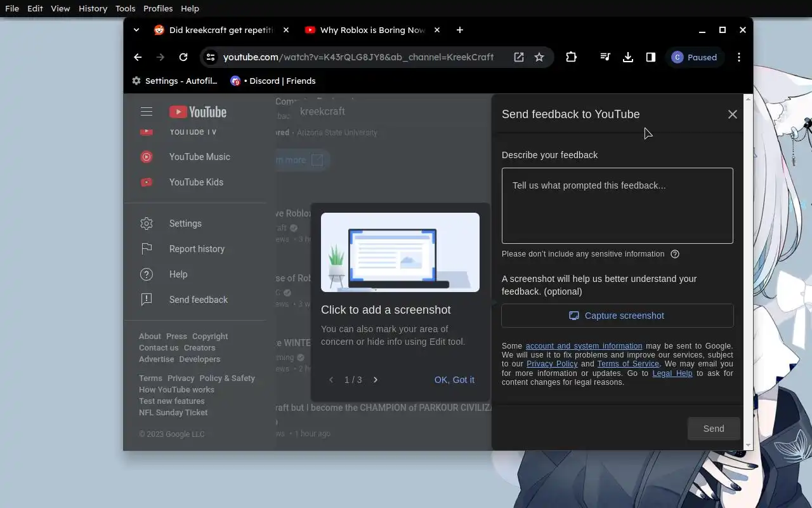Open the History menu
Screen dimensions: 812x508
pos(93,8)
